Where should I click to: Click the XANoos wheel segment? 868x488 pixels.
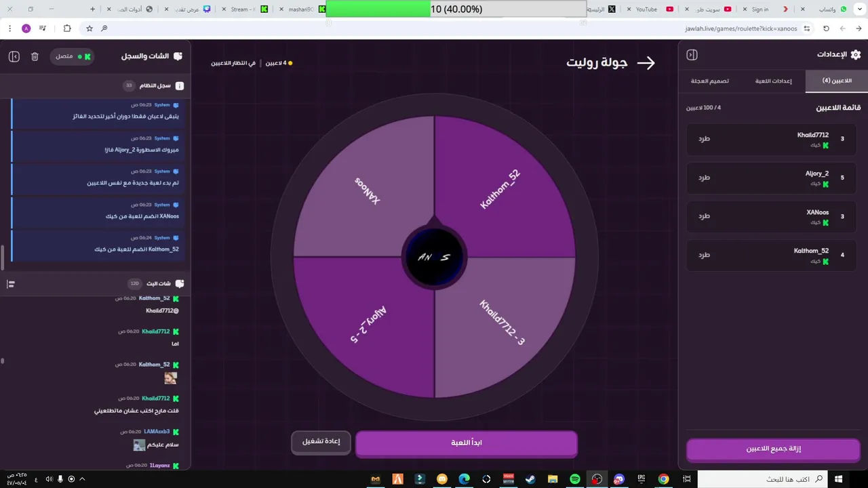coord(367,192)
